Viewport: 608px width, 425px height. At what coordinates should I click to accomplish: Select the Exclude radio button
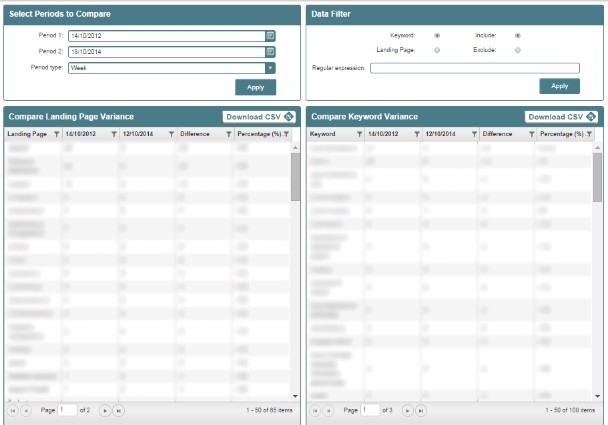[x=518, y=50]
